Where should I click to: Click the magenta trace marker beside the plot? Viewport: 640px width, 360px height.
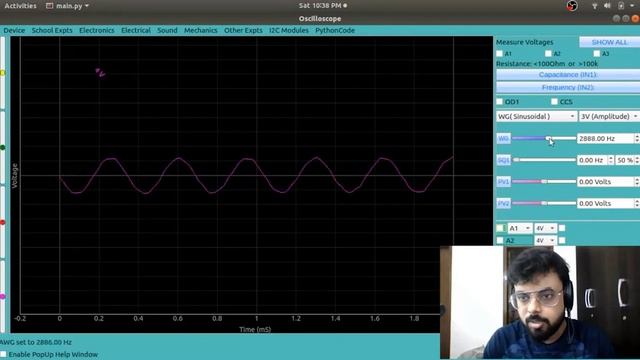pyautogui.click(x=2, y=296)
